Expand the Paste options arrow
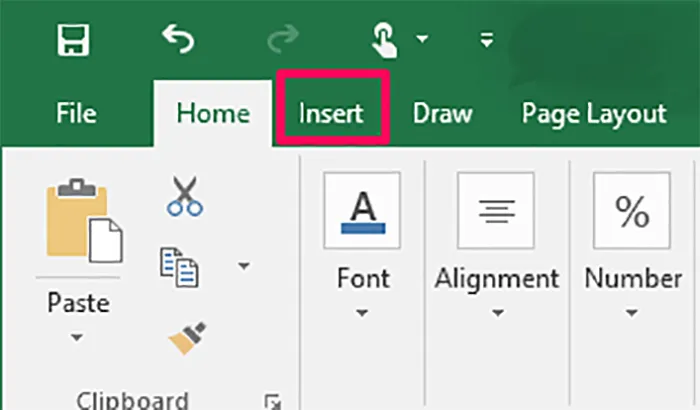Screen dimensions: 700x410 (78, 338)
